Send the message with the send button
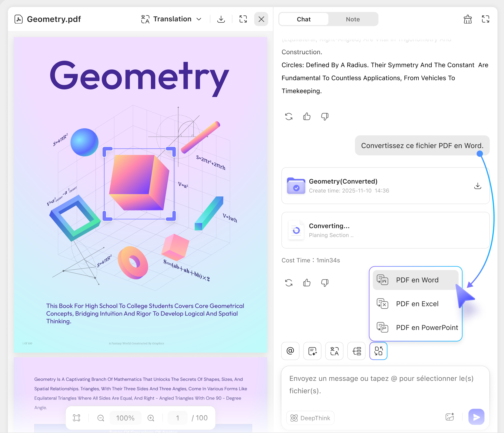Image resolution: width=504 pixels, height=433 pixels. click(476, 417)
